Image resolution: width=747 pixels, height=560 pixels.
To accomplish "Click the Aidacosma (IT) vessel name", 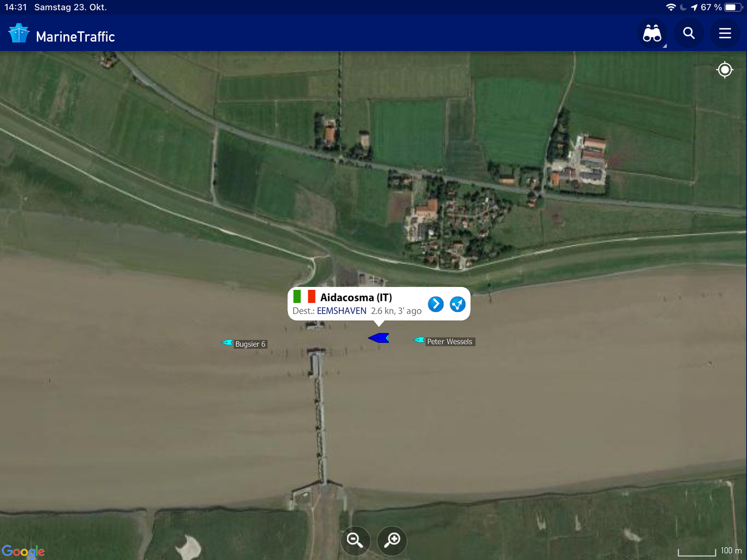I will 356,297.
